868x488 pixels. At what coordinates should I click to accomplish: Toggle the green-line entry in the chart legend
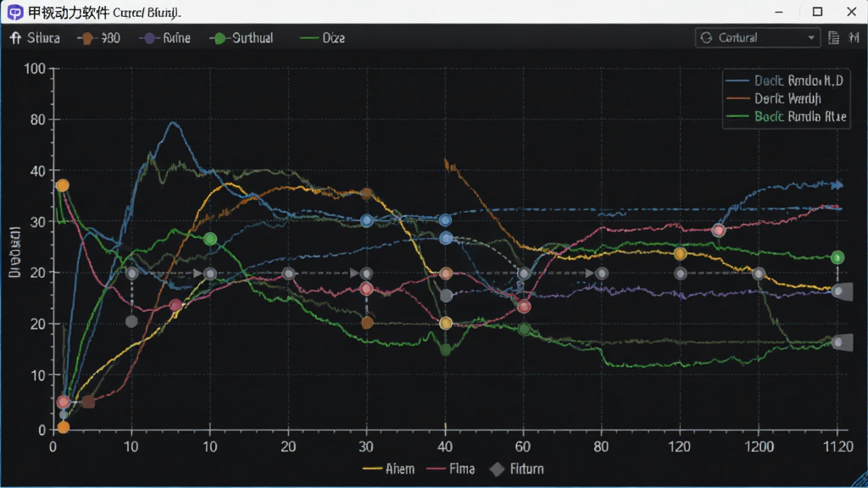click(786, 117)
